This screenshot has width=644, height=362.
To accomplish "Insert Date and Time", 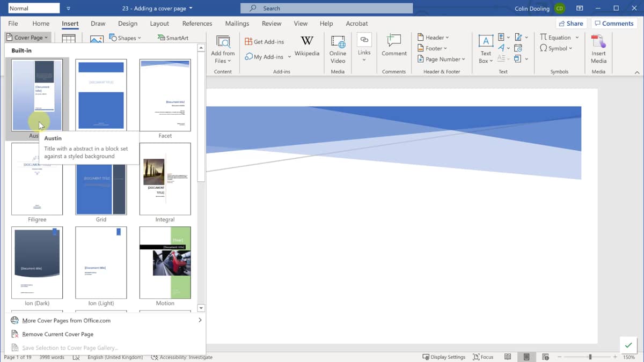I will tap(518, 48).
